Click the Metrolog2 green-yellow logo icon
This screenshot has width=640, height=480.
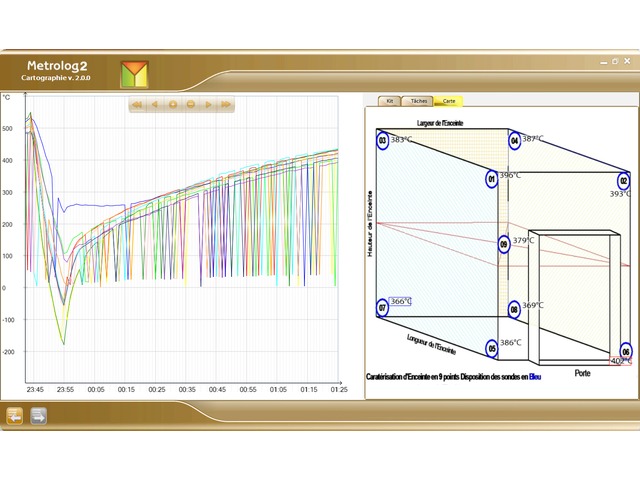pyautogui.click(x=133, y=75)
